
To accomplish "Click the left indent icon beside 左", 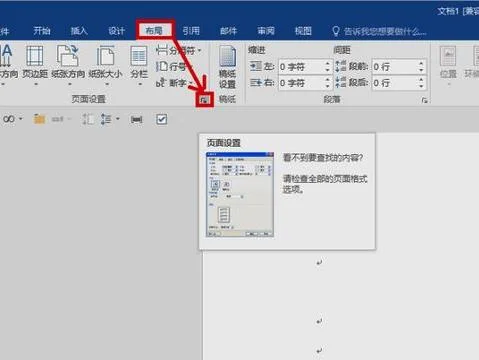I will click(256, 66).
